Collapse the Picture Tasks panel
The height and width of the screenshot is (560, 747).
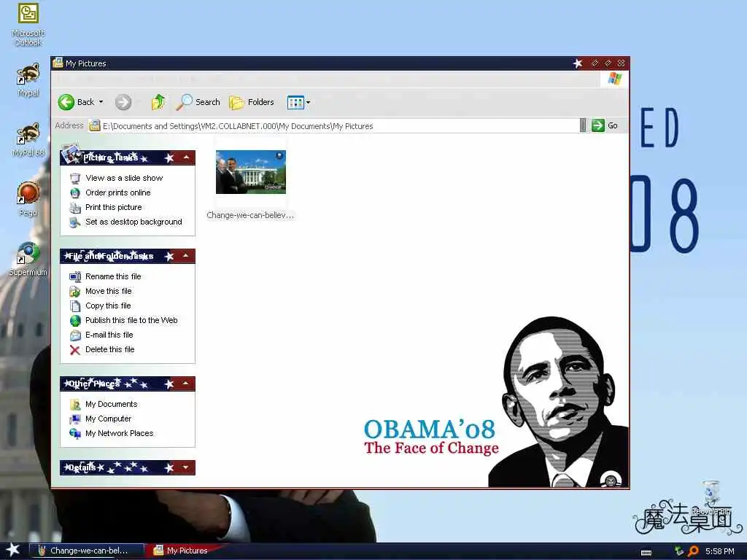(x=186, y=157)
